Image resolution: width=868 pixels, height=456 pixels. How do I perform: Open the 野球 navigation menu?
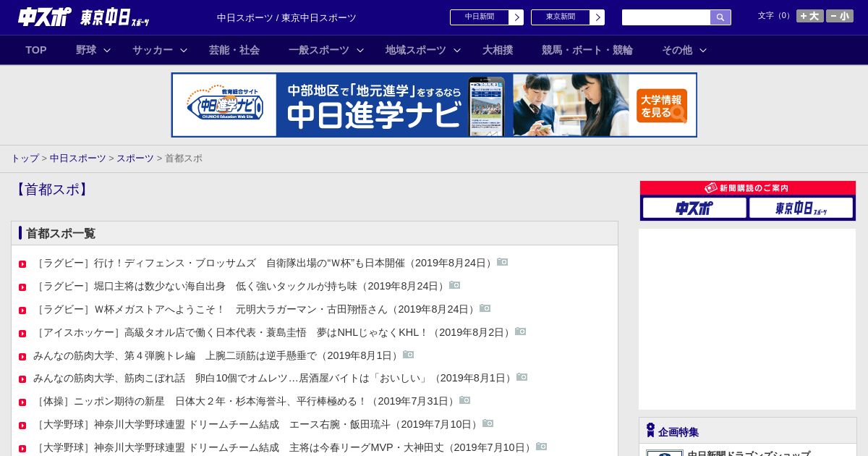point(86,50)
